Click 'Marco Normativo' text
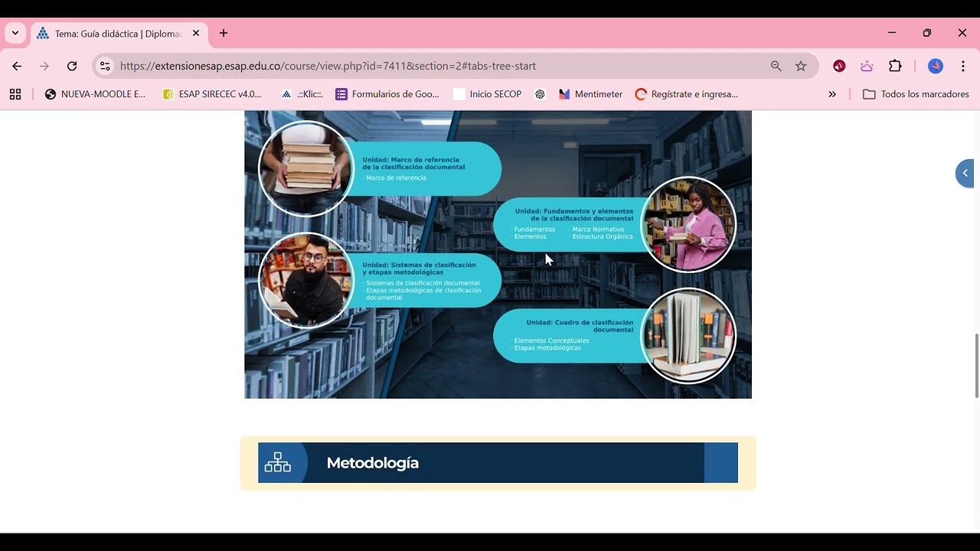Screen dimensions: 980x551 [598, 229]
